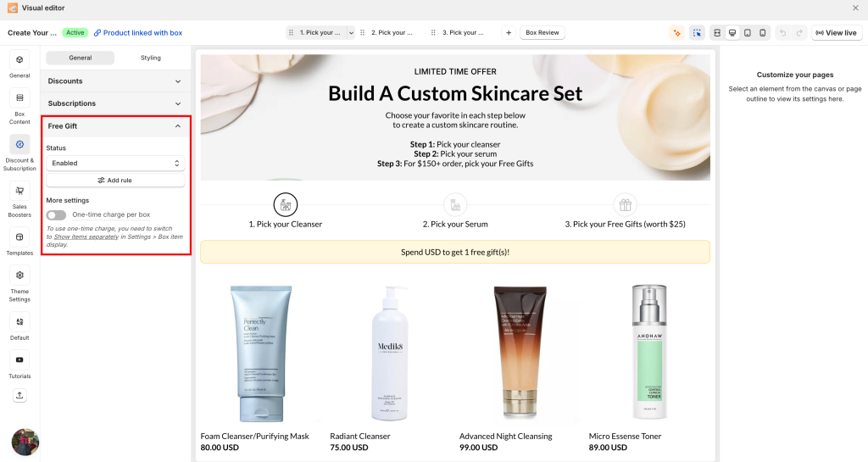Click the Add rule button
The height and width of the screenshot is (462, 868).
[115, 181]
